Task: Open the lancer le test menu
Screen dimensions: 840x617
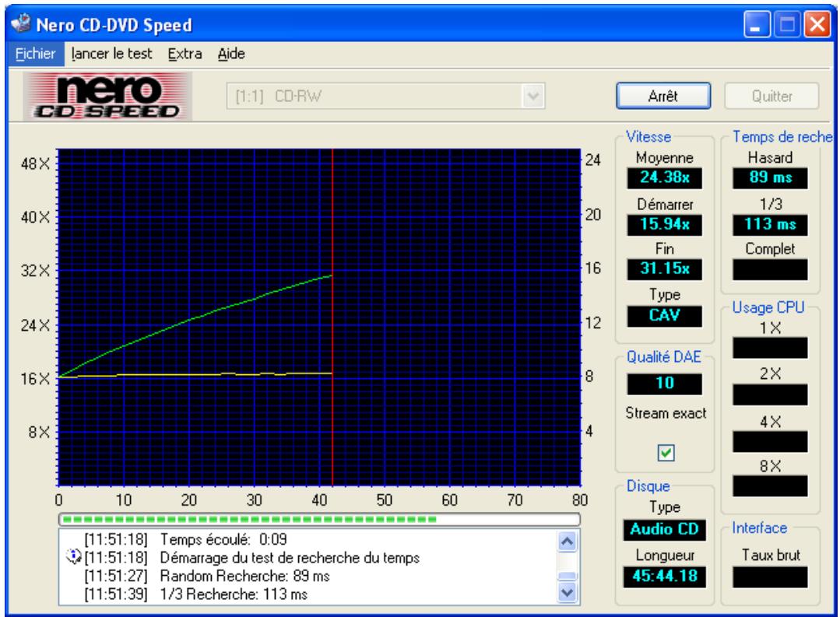Action: pos(111,54)
